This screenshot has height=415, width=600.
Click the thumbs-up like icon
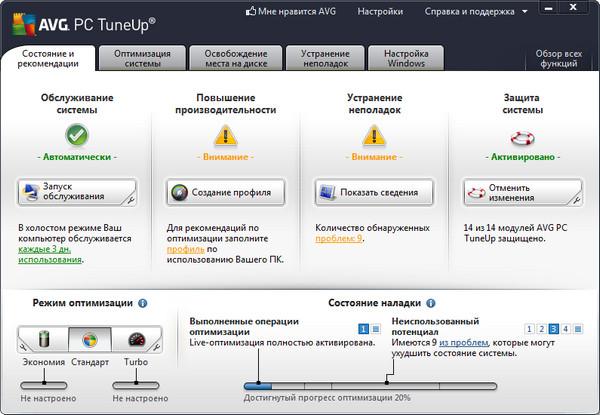pos(251,11)
